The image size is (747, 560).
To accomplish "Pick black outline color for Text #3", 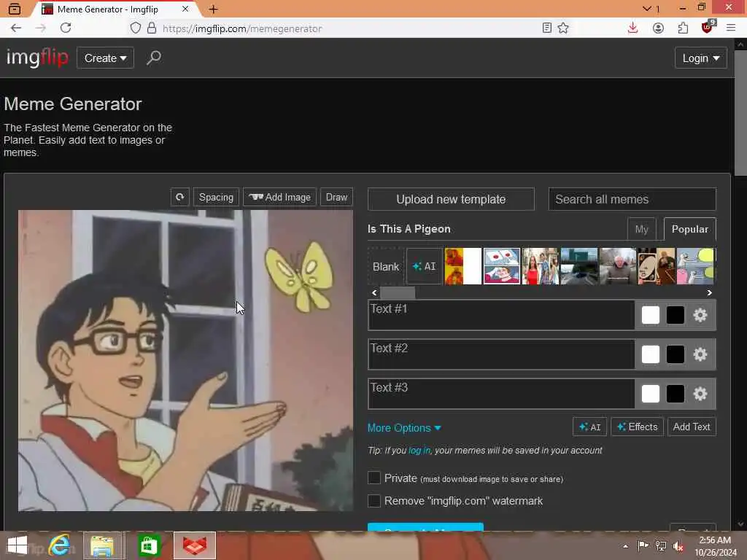I will [675, 394].
